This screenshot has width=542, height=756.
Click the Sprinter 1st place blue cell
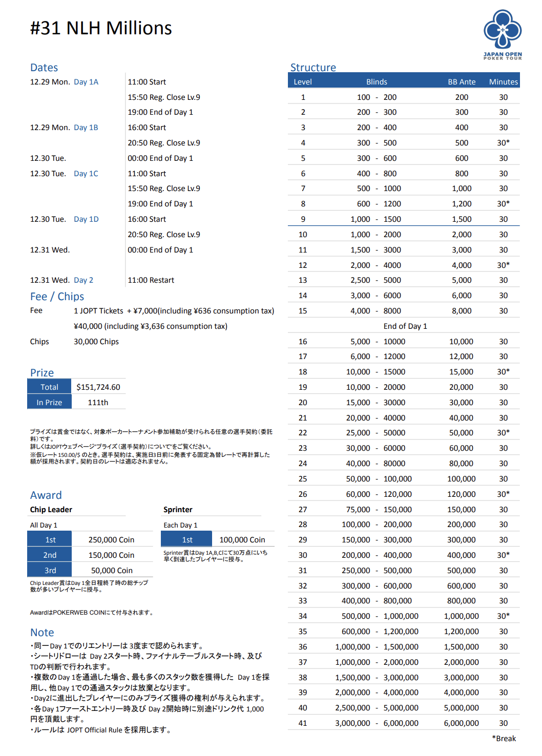[x=187, y=540]
